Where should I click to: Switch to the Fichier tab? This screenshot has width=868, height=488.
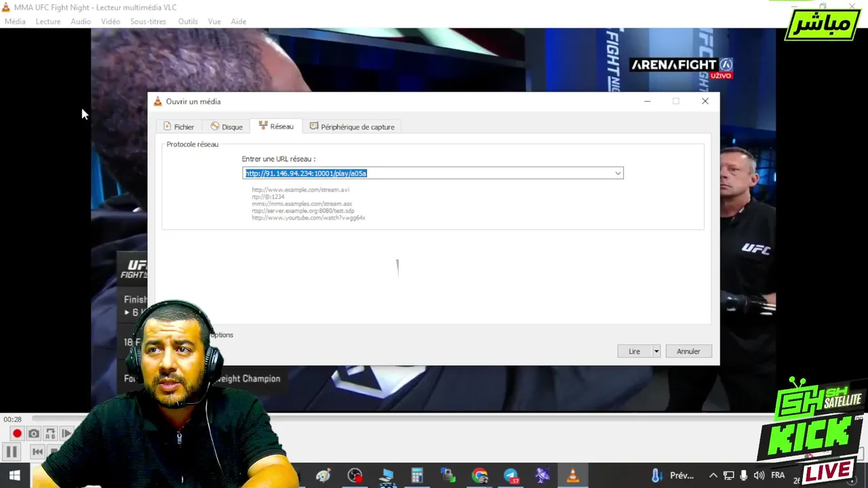[178, 127]
